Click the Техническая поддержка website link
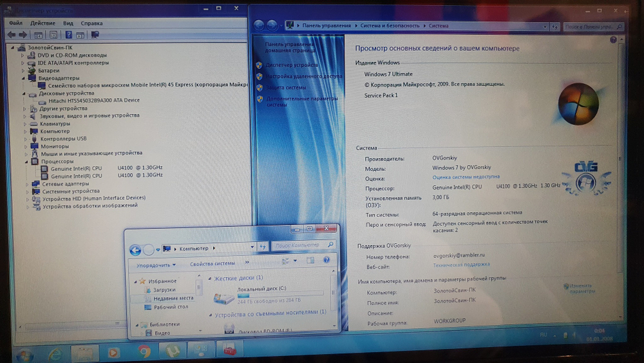The width and height of the screenshot is (644, 363). [461, 264]
